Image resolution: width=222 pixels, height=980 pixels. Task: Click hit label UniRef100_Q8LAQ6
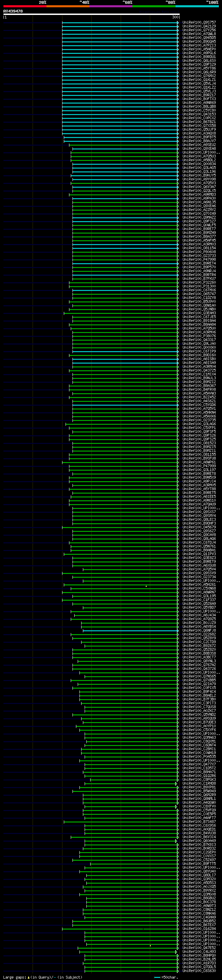tap(199, 539)
